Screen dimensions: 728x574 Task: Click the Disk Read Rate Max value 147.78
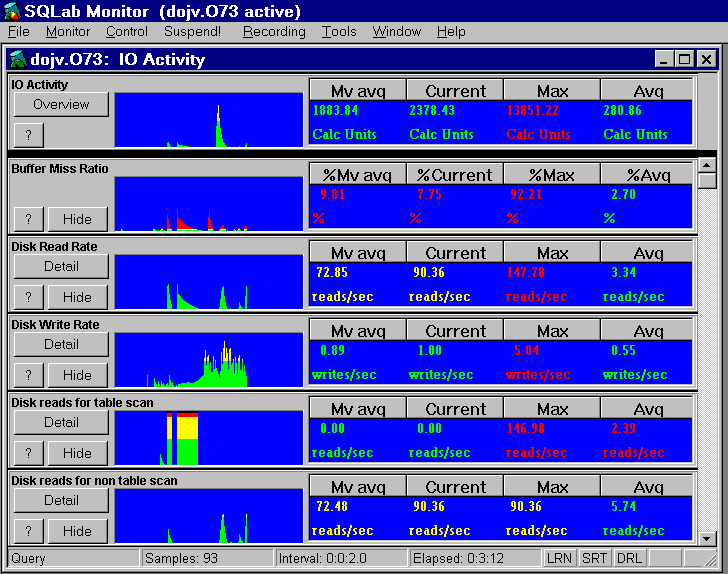pos(526,272)
